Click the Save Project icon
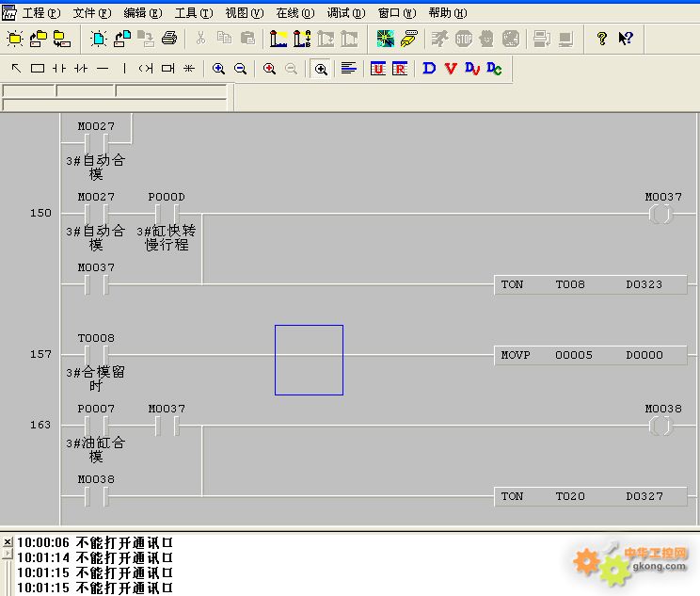This screenshot has height=596, width=700. pyautogui.click(x=61, y=39)
